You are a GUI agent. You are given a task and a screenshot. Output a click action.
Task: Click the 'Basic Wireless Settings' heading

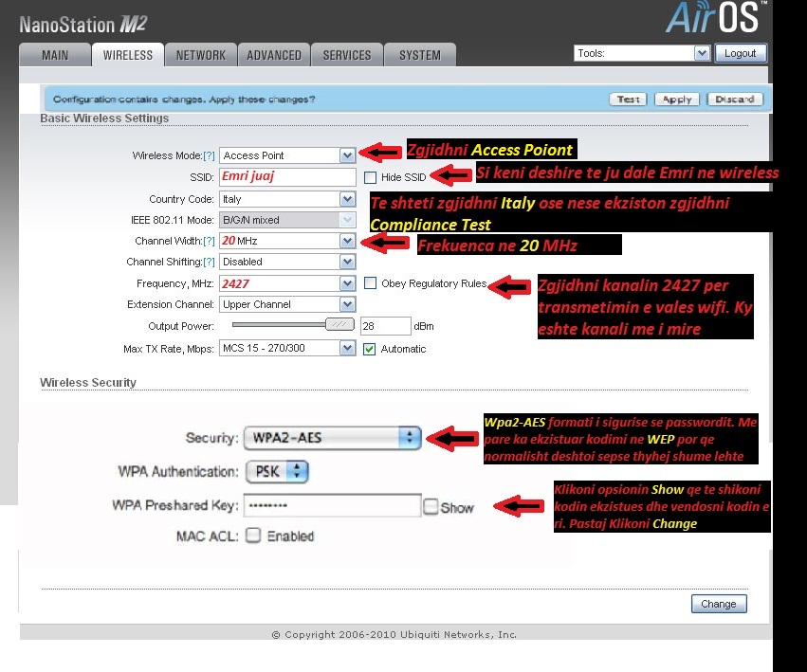(104, 118)
